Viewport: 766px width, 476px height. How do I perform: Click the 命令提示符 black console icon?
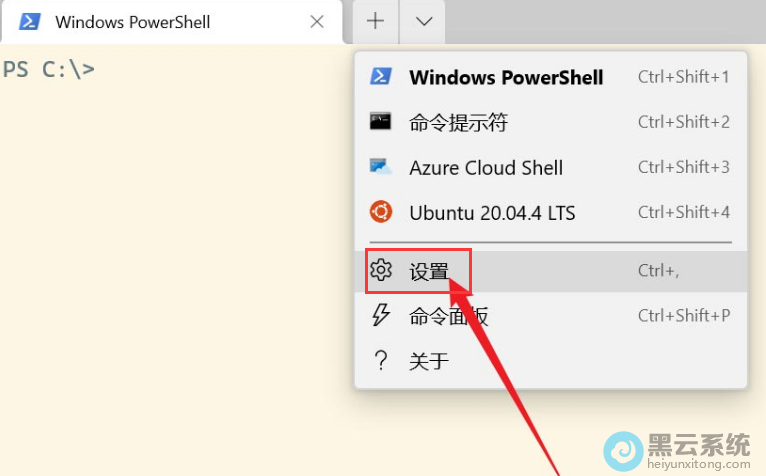click(381, 122)
